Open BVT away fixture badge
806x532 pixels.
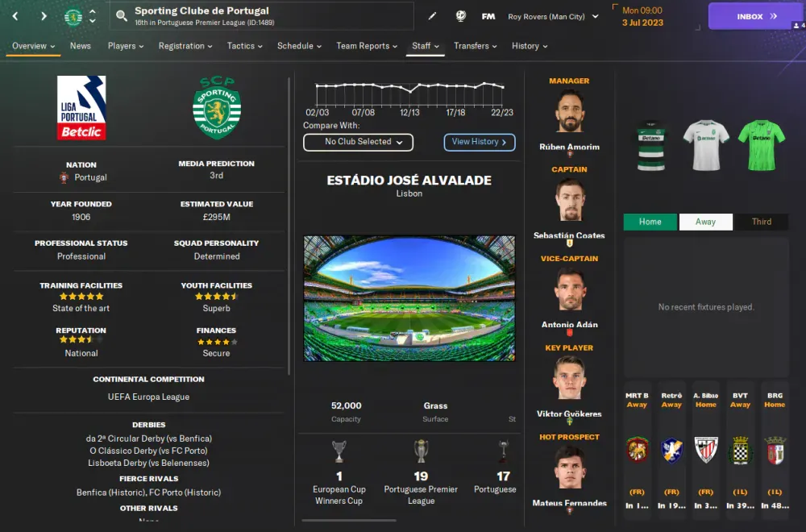740,451
